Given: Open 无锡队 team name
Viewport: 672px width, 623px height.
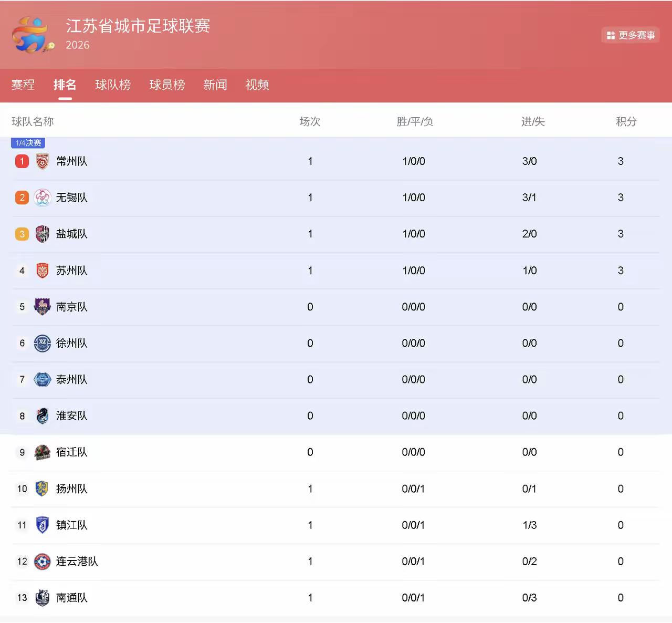Looking at the screenshot, I should point(72,198).
